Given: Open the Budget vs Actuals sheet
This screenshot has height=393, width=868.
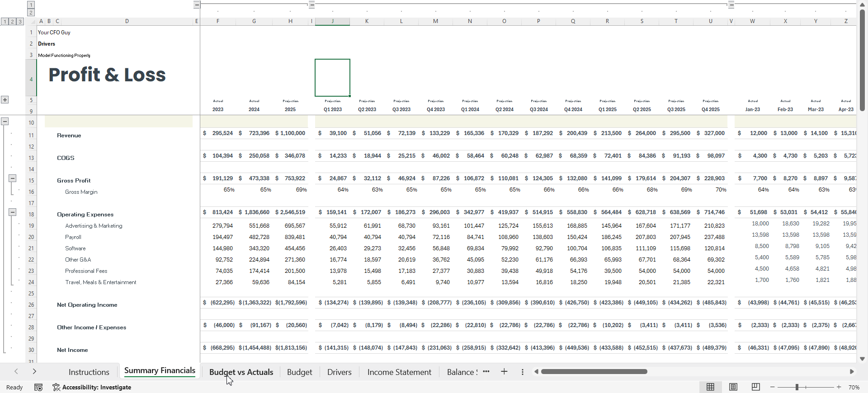Looking at the screenshot, I should pyautogui.click(x=241, y=372).
